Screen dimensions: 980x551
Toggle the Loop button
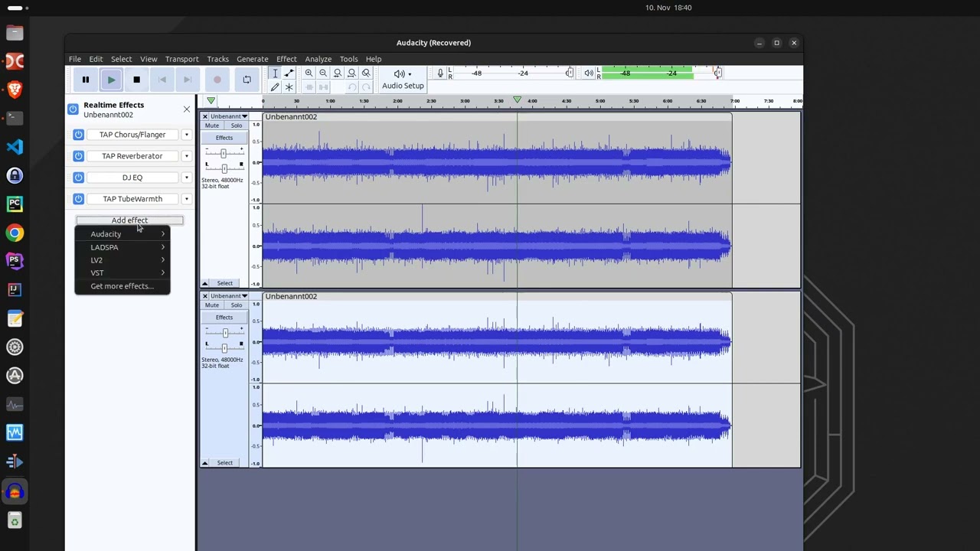pos(247,80)
